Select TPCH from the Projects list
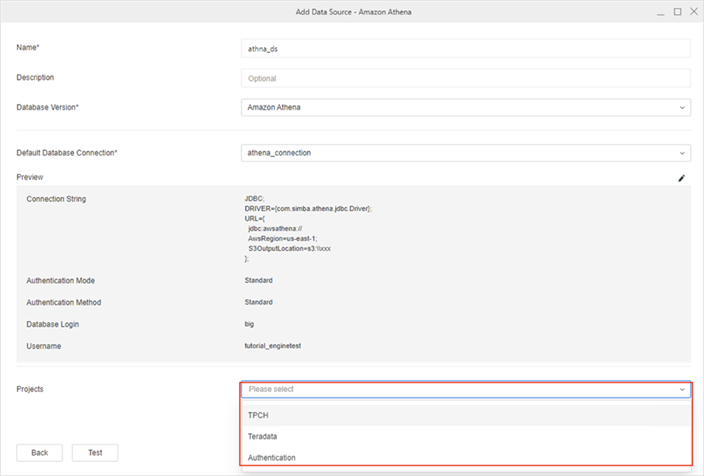Screen dimensions: 704x476 259,414
